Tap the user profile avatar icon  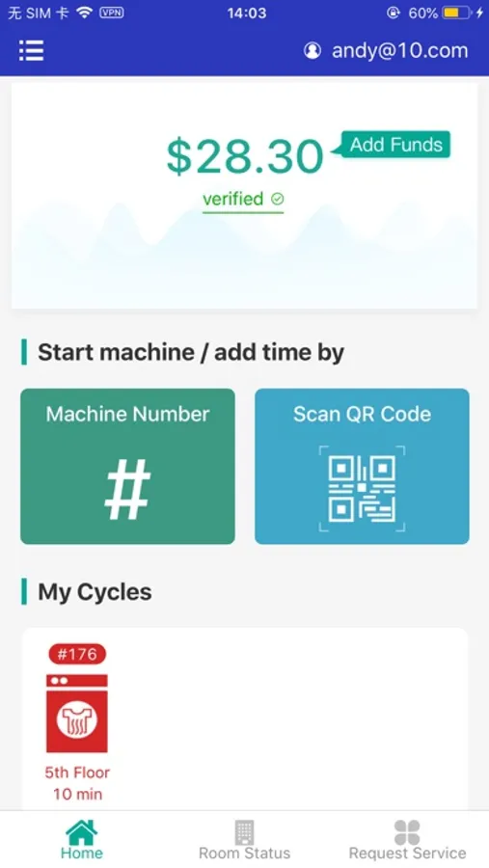point(312,50)
